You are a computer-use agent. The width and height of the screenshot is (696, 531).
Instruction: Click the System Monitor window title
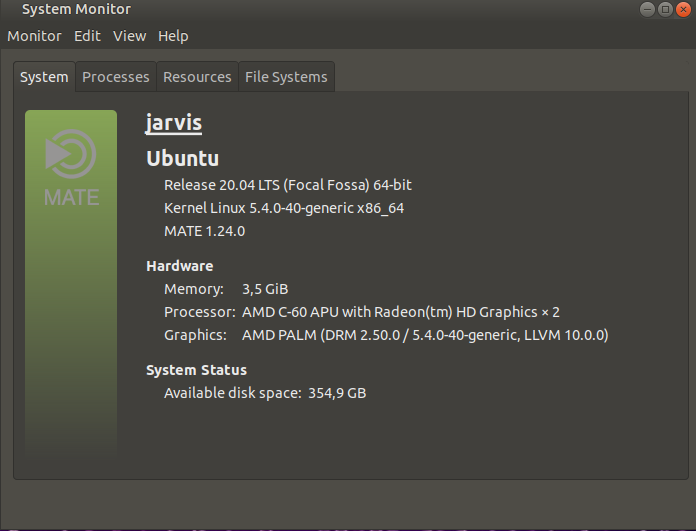click(x=76, y=9)
